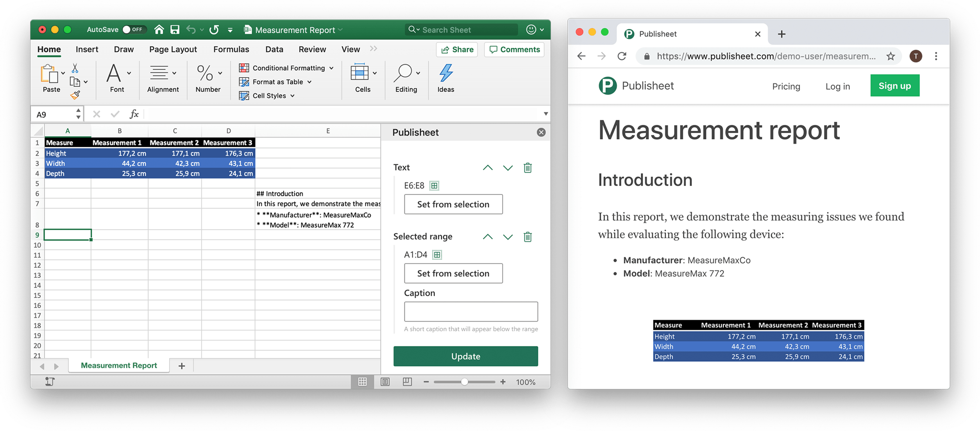Click the Select All corner triangle
Screen dimensions: 980x431
[38, 130]
